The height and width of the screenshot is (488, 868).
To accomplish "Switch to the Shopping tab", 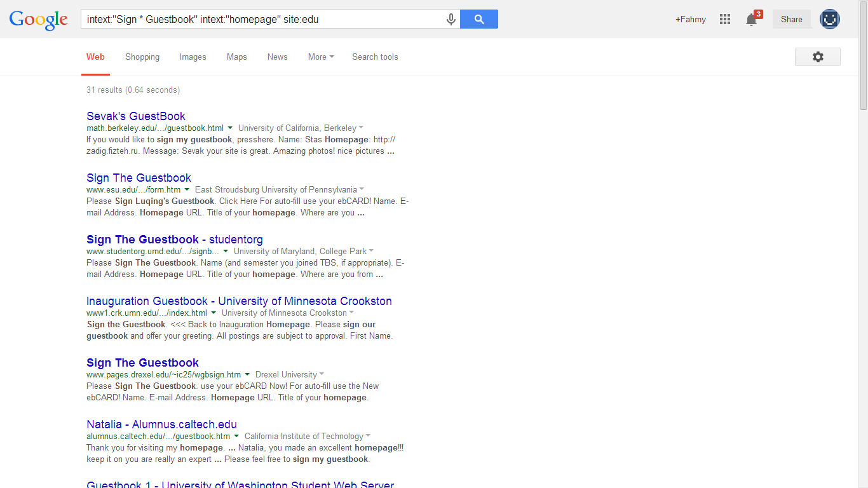I will [142, 57].
